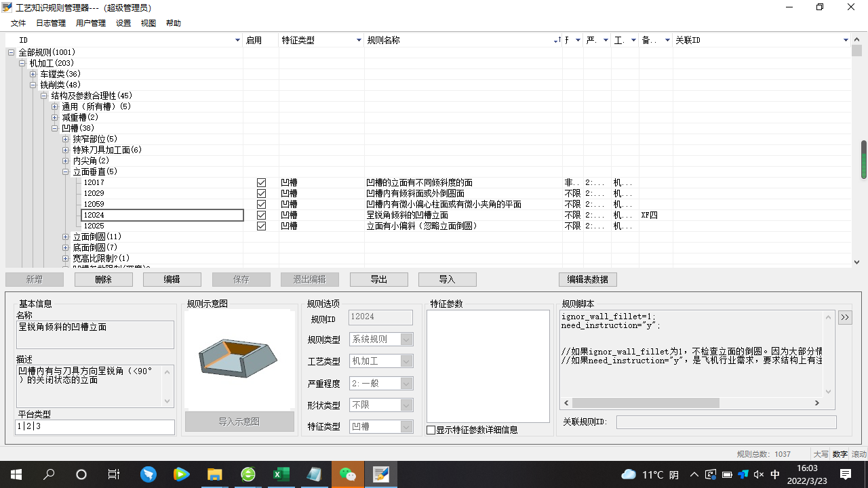Uncheck the enable box for rule 12025

click(x=261, y=226)
